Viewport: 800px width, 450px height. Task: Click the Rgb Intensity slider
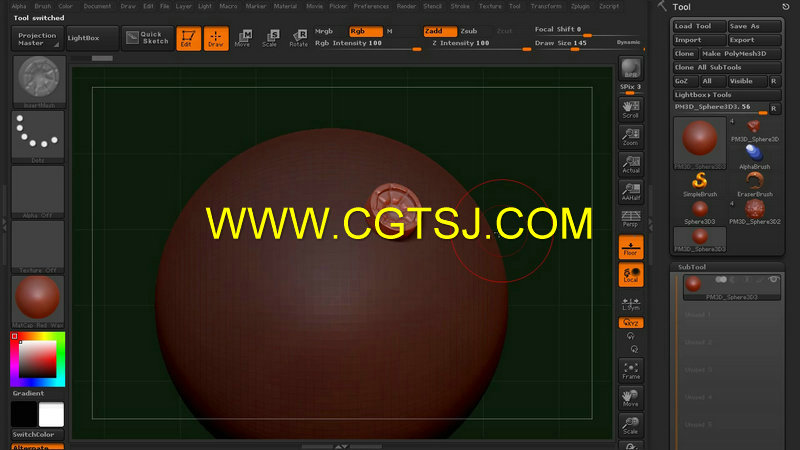[x=368, y=44]
